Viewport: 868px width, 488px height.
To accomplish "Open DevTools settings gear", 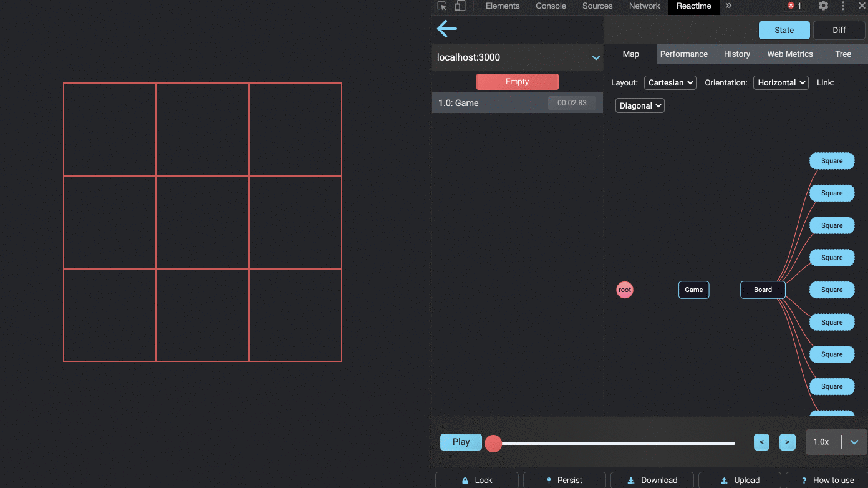I will (x=823, y=6).
